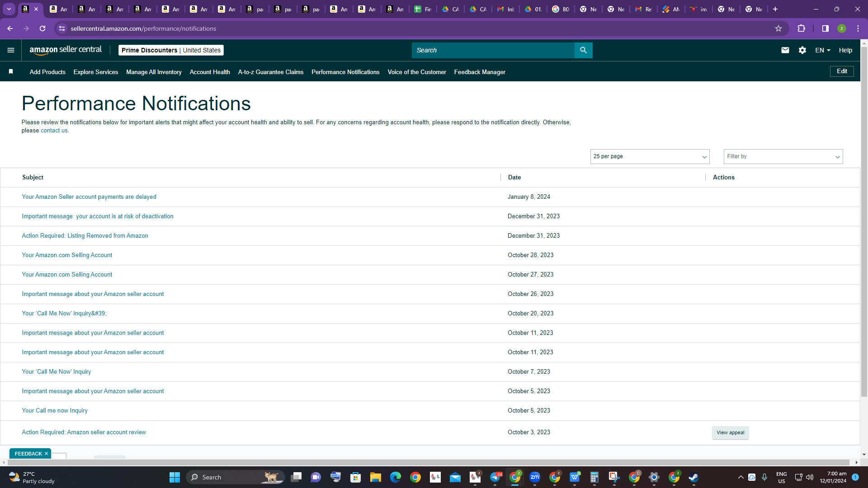Open the Chrome three-dot menu
Screen dimensions: 868x488
coord(858,28)
